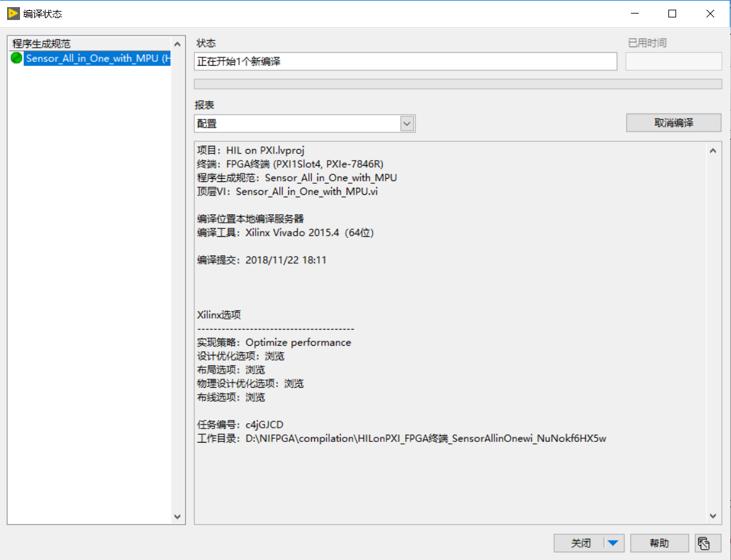Click 实现策略: Optimize performance line

pos(274,343)
